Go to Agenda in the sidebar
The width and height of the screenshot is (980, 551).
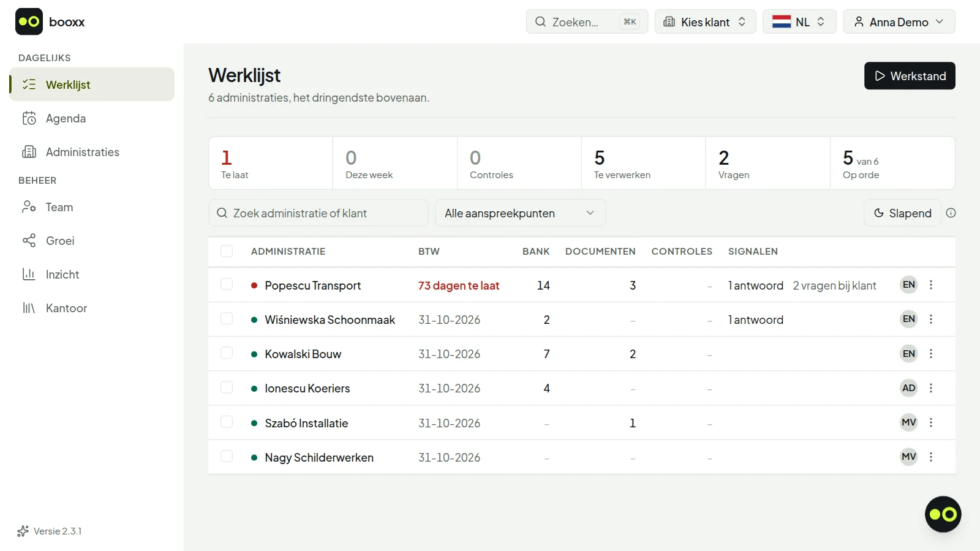pyautogui.click(x=92, y=118)
